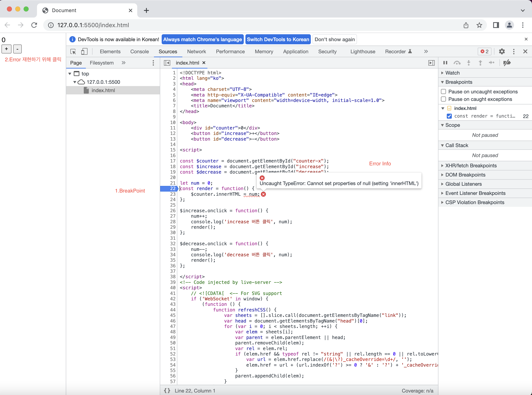This screenshot has height=395, width=532.
Task: Click the inspect element picker icon
Action: tap(73, 52)
